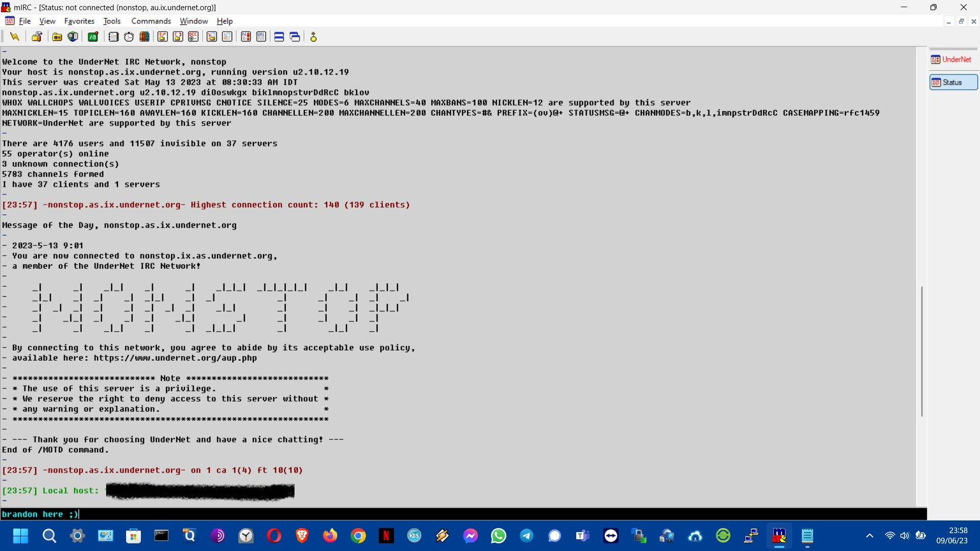The height and width of the screenshot is (551, 980).
Task: Open the Colors books icon
Action: point(145,37)
